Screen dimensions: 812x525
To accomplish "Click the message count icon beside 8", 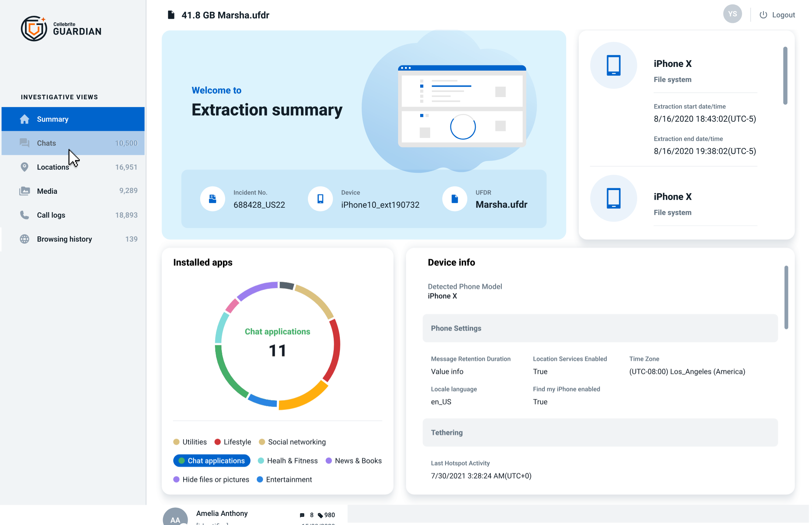I will pos(302,515).
